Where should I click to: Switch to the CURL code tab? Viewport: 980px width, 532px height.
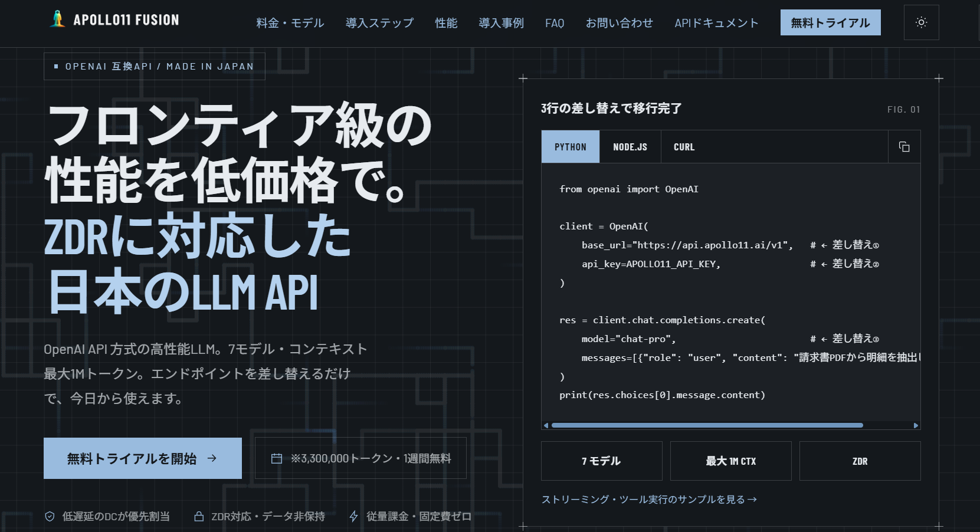tap(684, 147)
